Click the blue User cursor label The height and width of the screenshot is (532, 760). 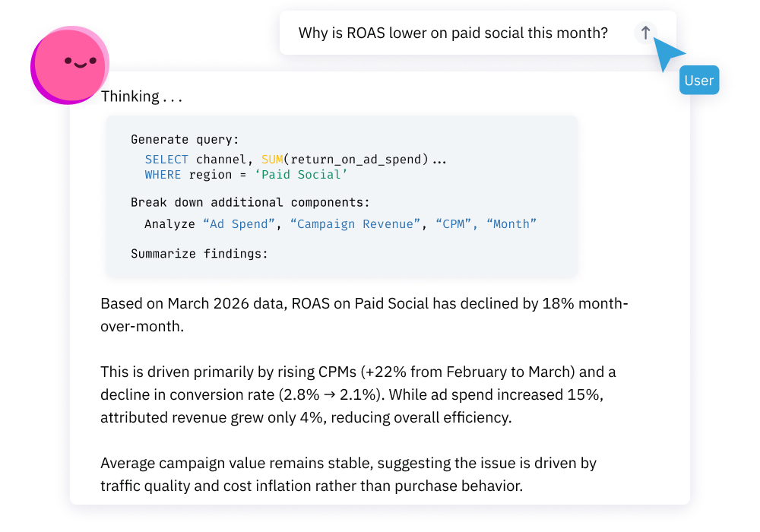[699, 80]
